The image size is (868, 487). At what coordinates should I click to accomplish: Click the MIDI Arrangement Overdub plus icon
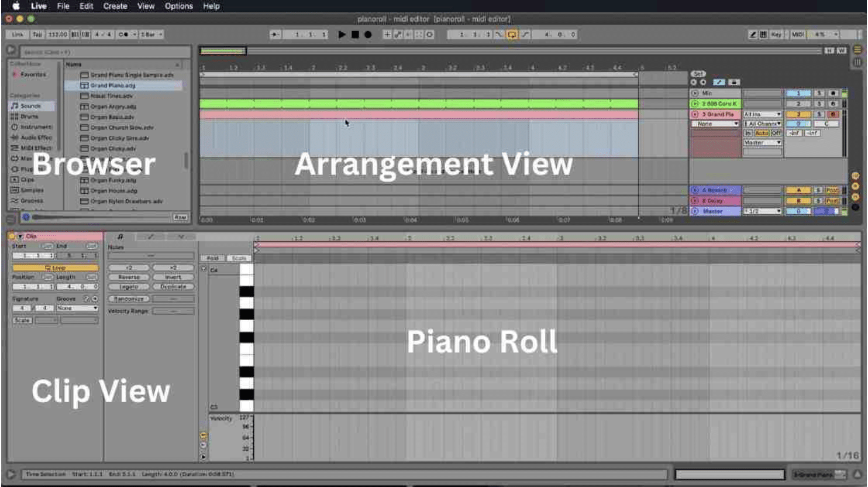pos(387,35)
